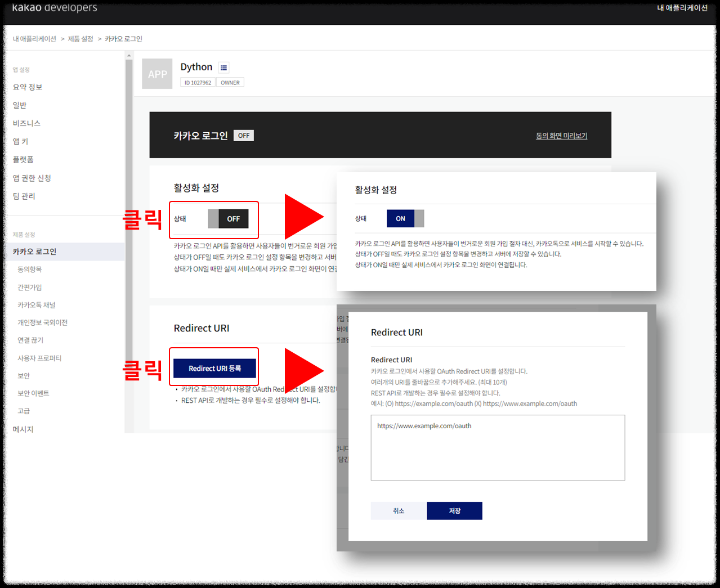Click the Redirect URI text area
The height and width of the screenshot is (588, 720).
498,447
